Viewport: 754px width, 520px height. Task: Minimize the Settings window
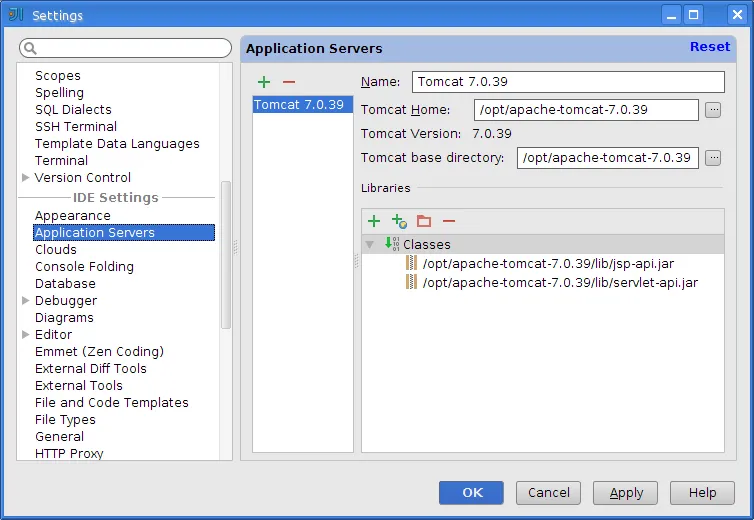(671, 15)
